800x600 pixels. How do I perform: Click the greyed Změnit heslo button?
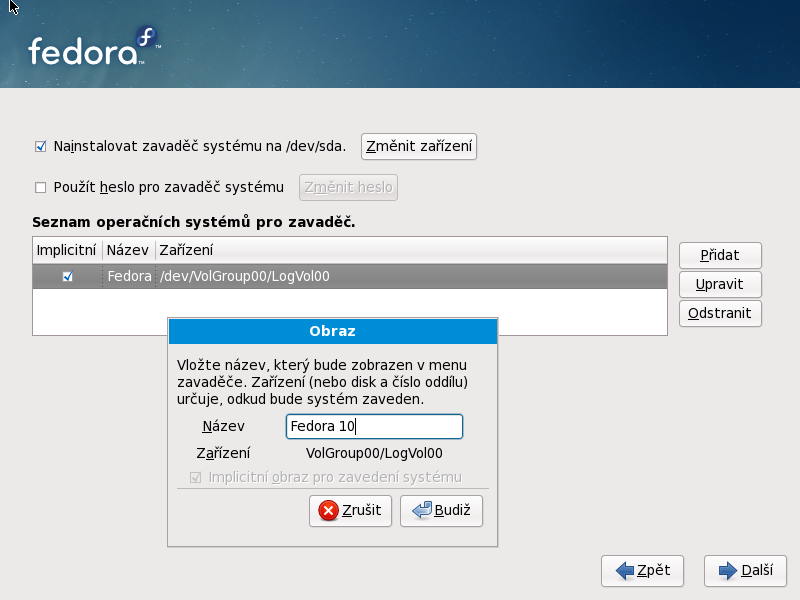click(x=348, y=187)
